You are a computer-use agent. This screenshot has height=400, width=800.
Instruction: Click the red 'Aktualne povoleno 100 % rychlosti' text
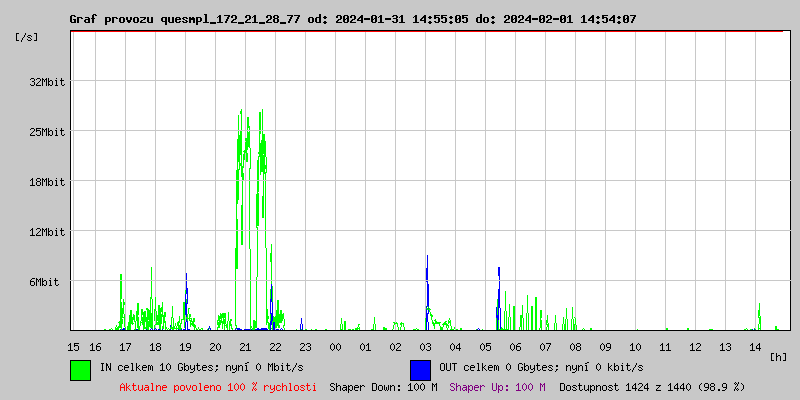click(x=218, y=387)
